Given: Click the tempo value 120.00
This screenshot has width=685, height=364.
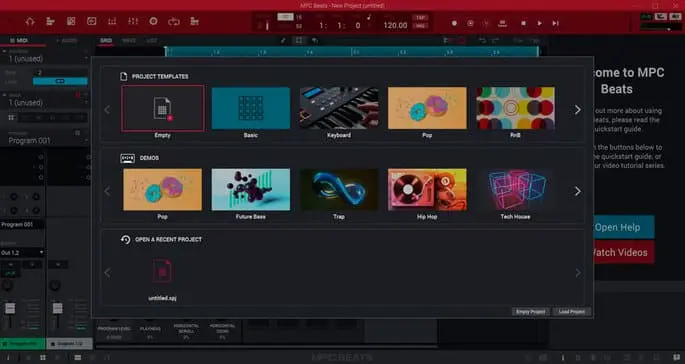Looking at the screenshot, I should tap(395, 25).
